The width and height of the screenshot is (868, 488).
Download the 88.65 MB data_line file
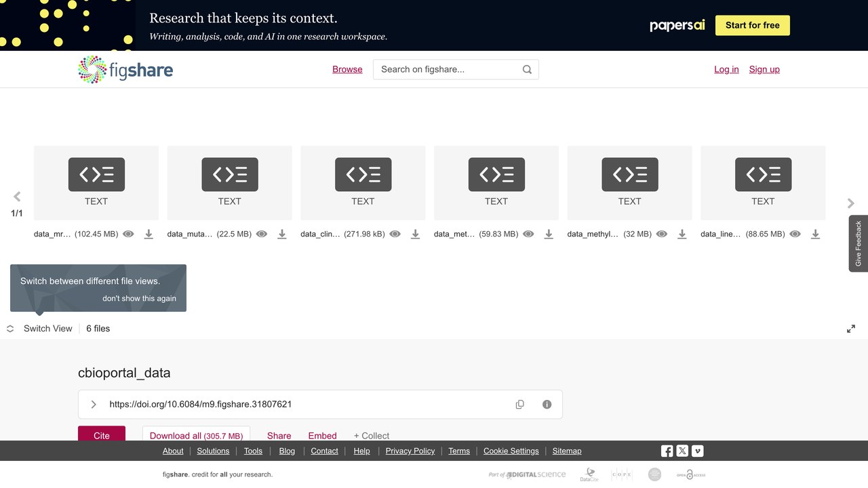[x=816, y=234]
